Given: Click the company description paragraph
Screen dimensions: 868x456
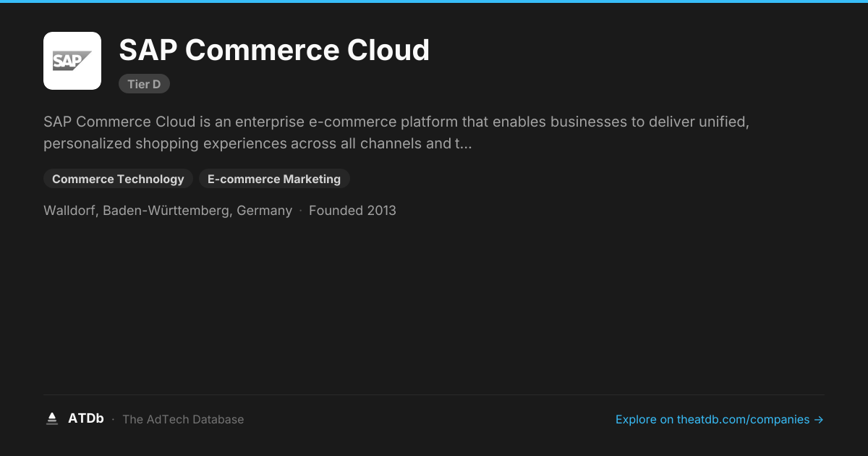Looking at the screenshot, I should pos(396,132).
